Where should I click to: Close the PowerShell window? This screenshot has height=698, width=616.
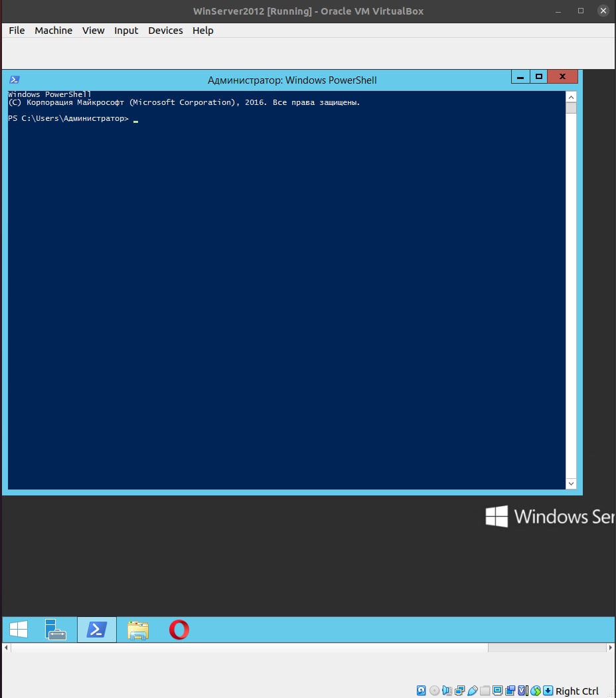tap(563, 76)
